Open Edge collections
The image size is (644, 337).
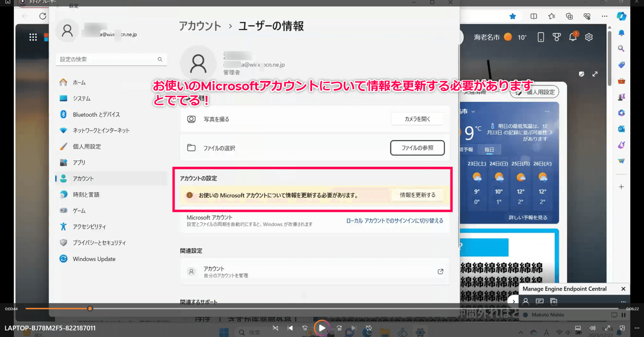click(x=569, y=16)
